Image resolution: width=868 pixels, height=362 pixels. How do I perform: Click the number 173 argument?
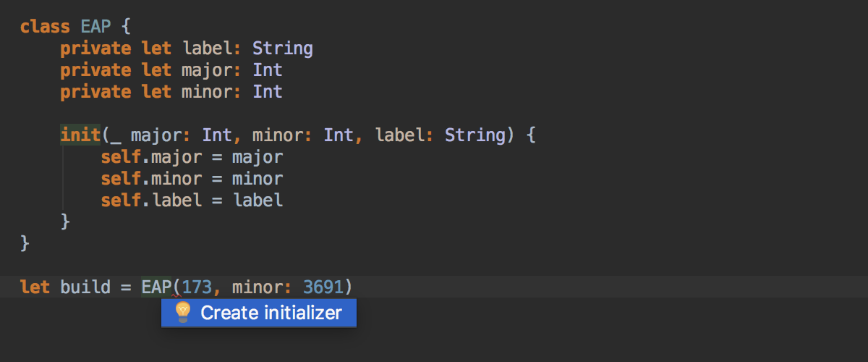click(197, 287)
